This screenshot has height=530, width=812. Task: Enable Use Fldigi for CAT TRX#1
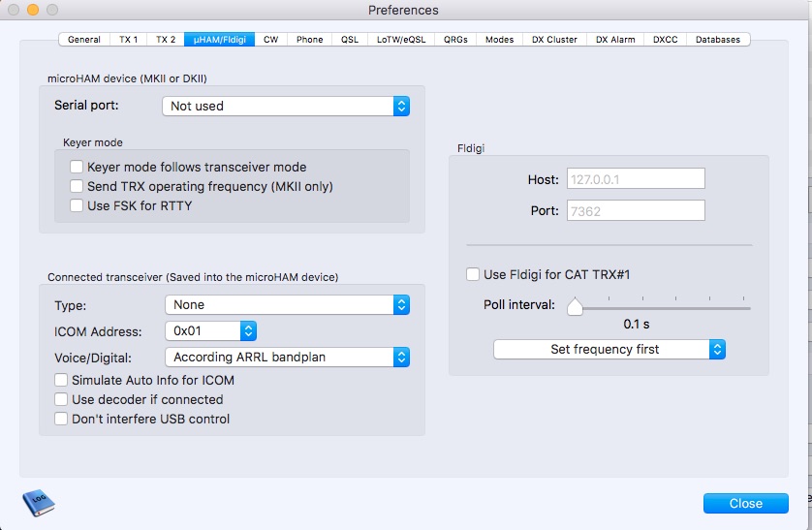473,274
